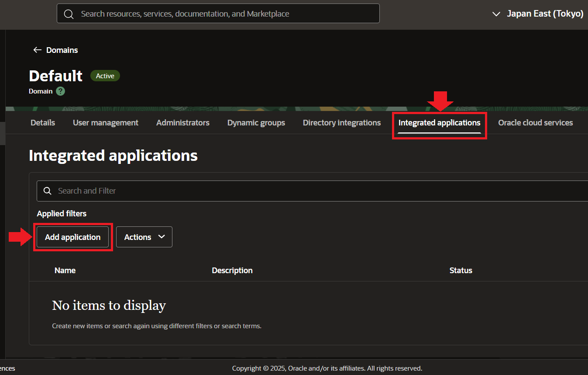Image resolution: width=588 pixels, height=375 pixels.
Task: Open the Actions dropdown menu
Action: point(144,236)
